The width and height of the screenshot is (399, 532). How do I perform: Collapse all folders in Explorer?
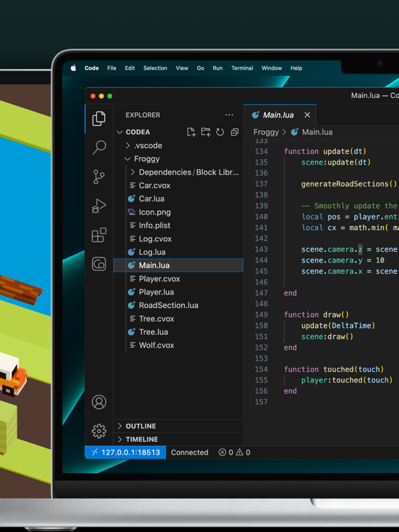(235, 132)
